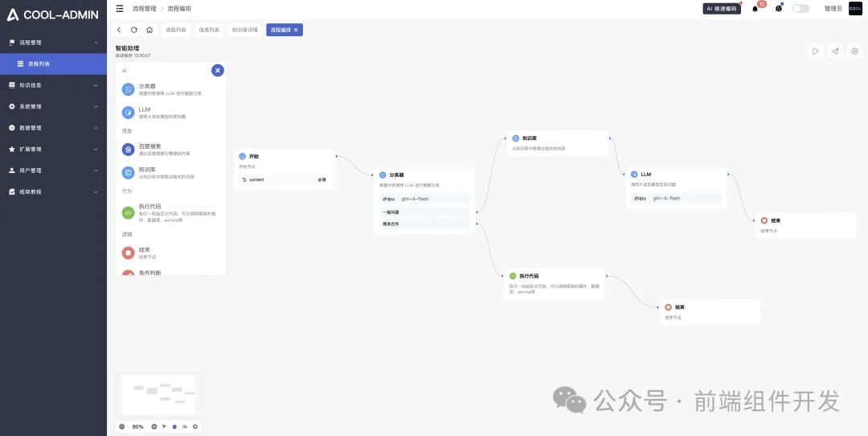The image size is (868, 436).
Task: Zoom in with the plus button
Action: [154, 426]
